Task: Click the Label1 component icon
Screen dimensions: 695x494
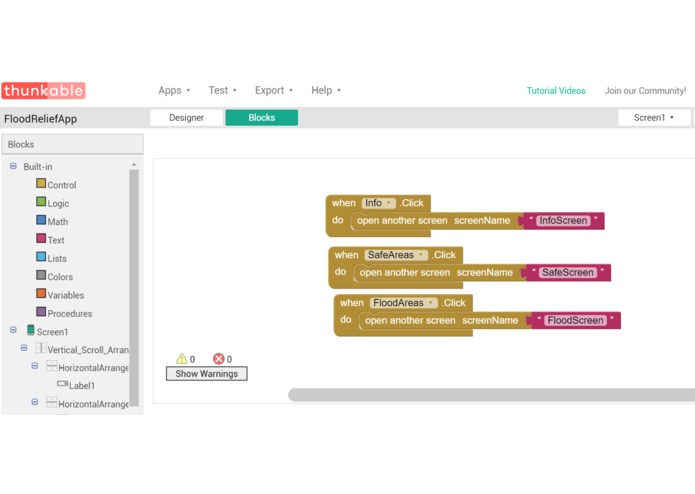Action: click(x=62, y=384)
